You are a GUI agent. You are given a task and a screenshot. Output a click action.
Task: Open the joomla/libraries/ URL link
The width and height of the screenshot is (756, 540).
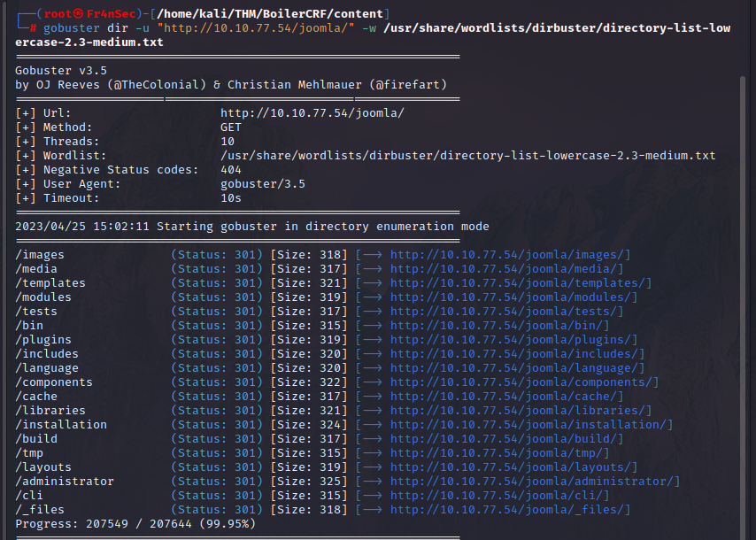pyautogui.click(x=512, y=410)
